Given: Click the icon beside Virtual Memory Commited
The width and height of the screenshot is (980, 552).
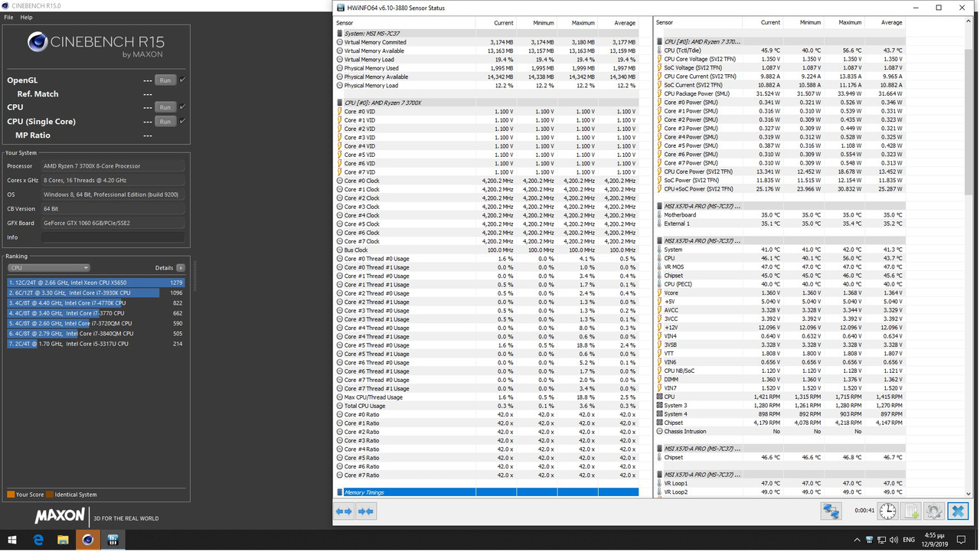Looking at the screenshot, I should click(x=340, y=42).
